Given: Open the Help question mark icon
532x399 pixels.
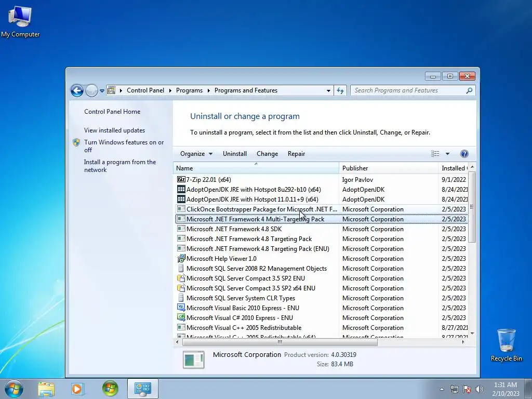Looking at the screenshot, I should (x=464, y=154).
